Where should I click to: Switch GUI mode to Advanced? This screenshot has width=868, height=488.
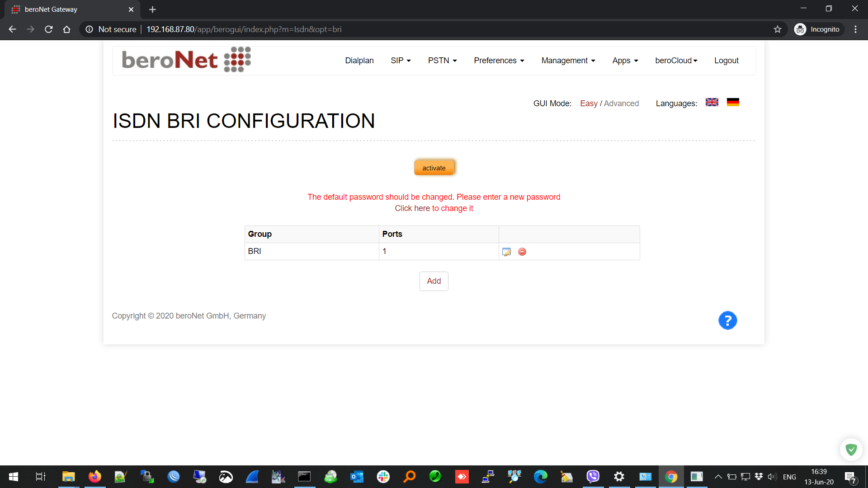click(x=621, y=103)
